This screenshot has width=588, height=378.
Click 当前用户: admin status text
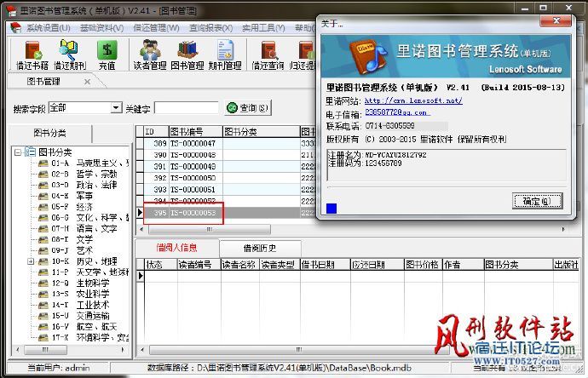[59, 369]
